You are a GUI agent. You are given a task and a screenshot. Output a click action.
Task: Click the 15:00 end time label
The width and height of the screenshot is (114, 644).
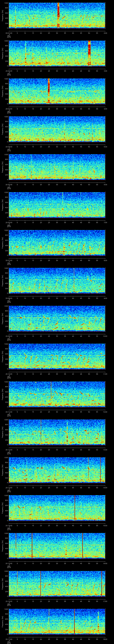point(105,525)
